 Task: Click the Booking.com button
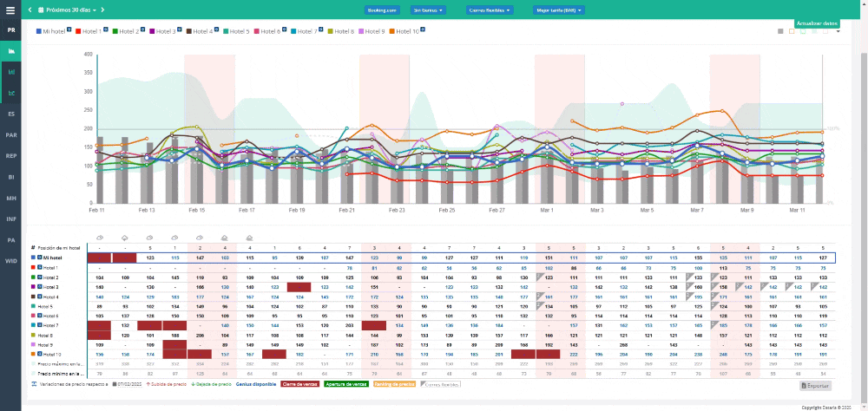(382, 10)
